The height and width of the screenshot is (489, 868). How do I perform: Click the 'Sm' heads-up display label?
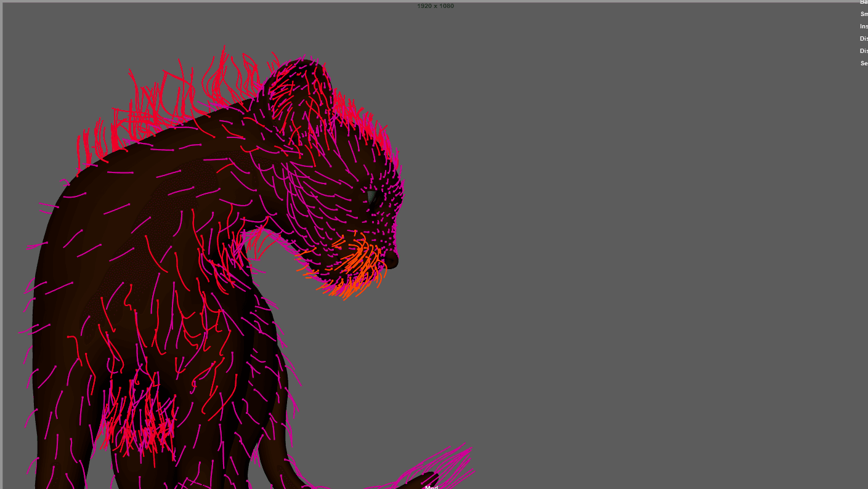coord(864,14)
